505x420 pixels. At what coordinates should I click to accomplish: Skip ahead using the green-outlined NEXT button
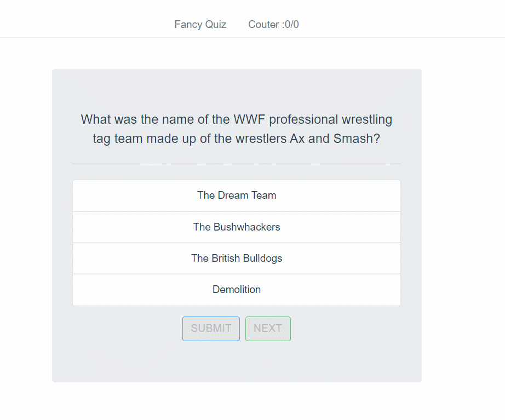coord(268,329)
